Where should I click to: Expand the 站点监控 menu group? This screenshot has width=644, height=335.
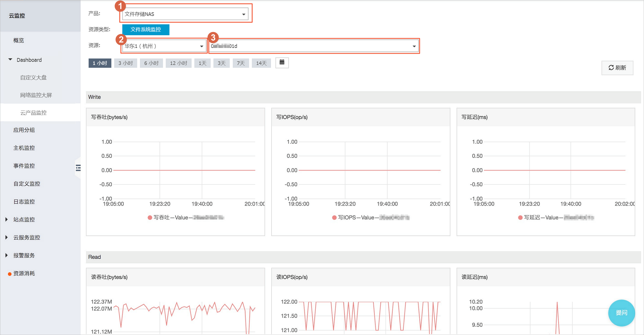point(7,219)
